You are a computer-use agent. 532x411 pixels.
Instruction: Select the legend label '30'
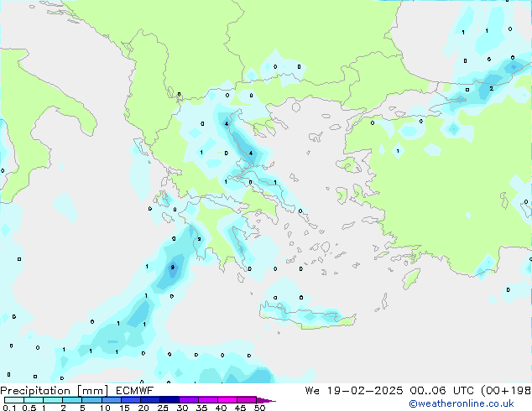click(182, 408)
